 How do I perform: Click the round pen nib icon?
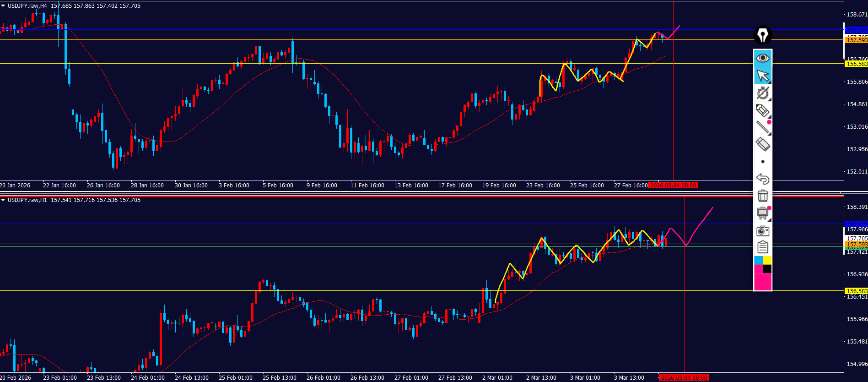(762, 35)
